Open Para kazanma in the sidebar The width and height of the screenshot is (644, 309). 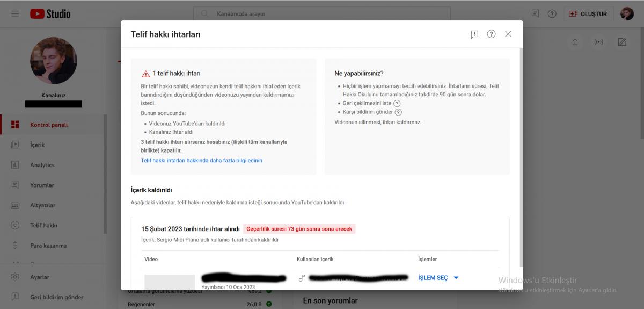[x=52, y=246]
